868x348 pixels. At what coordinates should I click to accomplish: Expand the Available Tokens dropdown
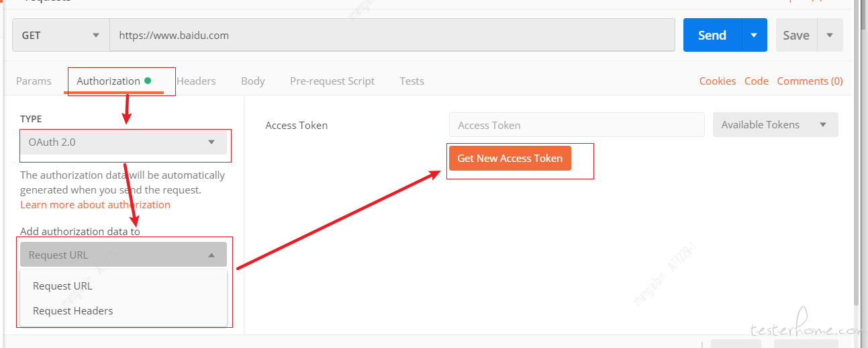pyautogui.click(x=775, y=124)
